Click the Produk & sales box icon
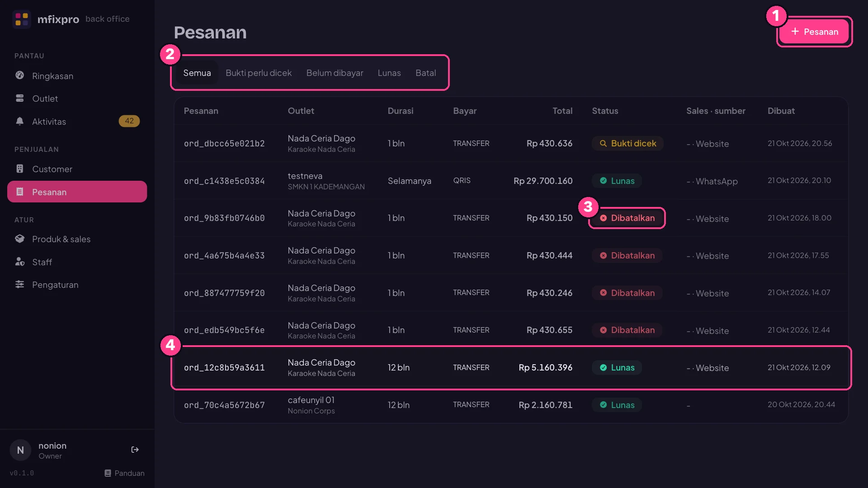 click(x=19, y=239)
